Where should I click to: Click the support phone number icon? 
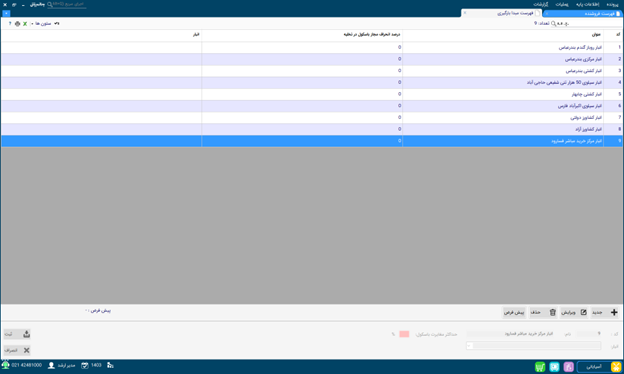(x=5, y=365)
